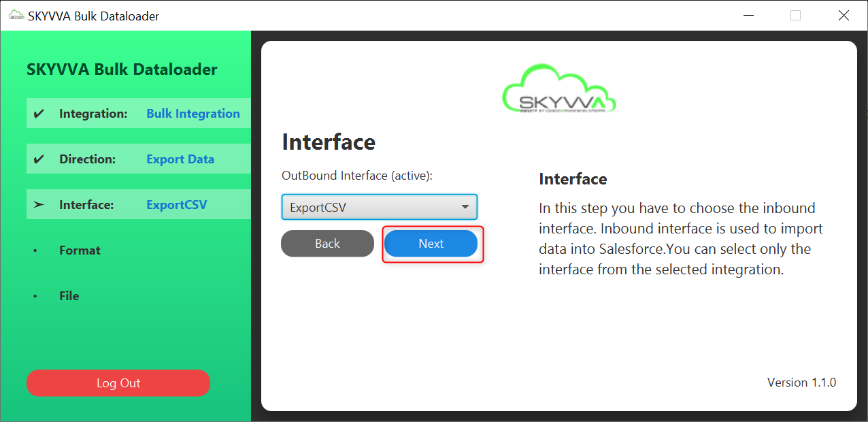Click the File bullet marker
The width and height of the screenshot is (868, 422).
[x=35, y=297]
